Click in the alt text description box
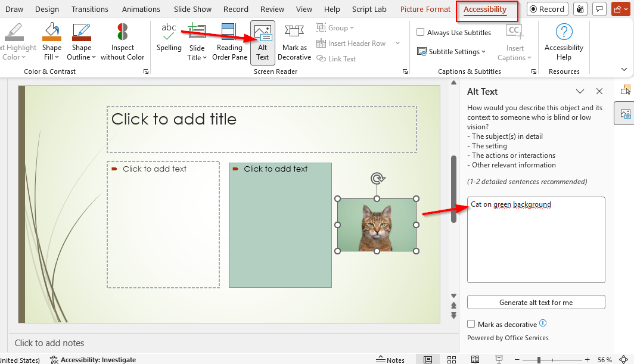This screenshot has height=364, width=634. coord(536,239)
